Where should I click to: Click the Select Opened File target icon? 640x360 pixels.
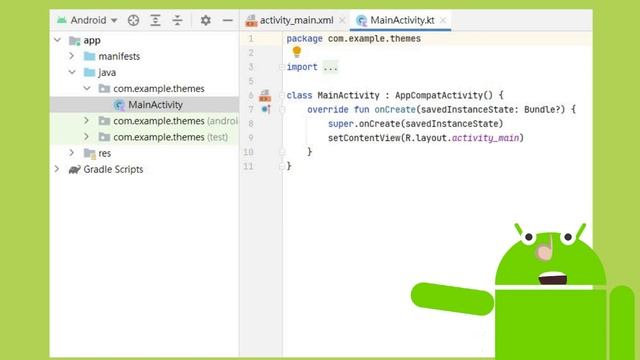[x=133, y=20]
